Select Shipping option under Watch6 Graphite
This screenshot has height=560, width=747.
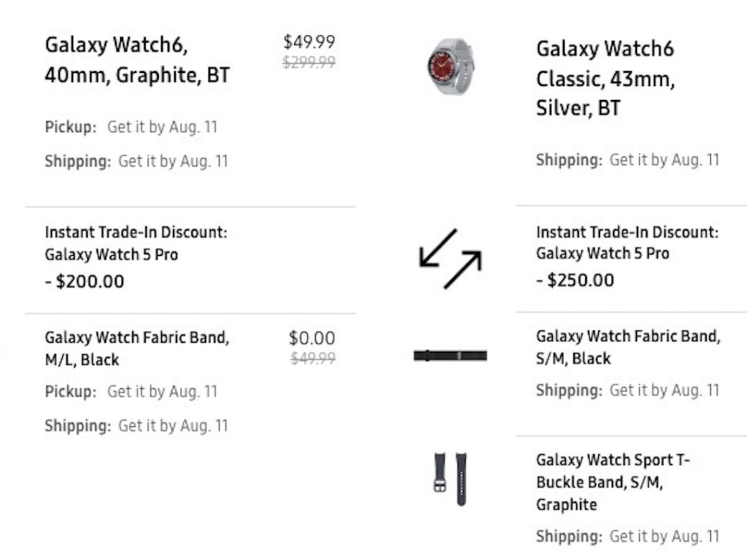pyautogui.click(x=136, y=161)
